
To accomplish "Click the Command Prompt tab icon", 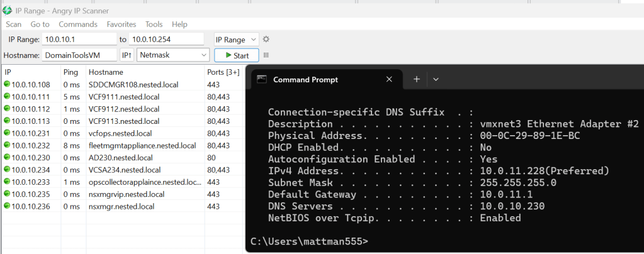I will tap(261, 80).
